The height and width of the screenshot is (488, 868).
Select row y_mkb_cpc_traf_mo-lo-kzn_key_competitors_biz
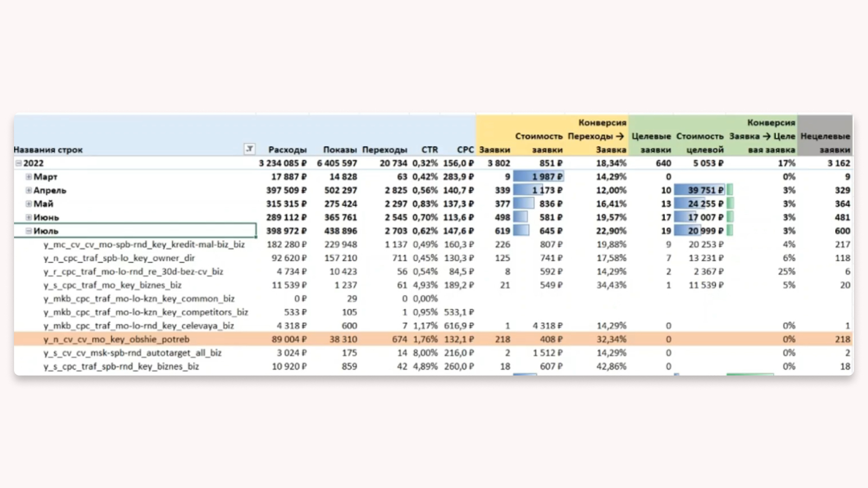433,312
